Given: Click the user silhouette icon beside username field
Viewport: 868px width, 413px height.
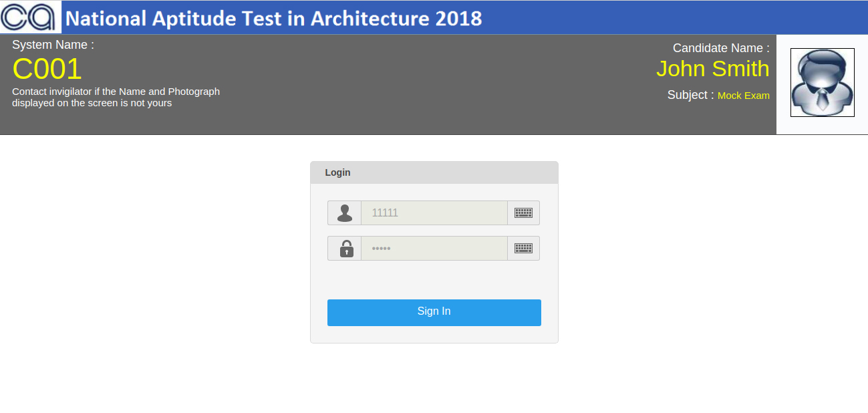Looking at the screenshot, I should (x=344, y=213).
